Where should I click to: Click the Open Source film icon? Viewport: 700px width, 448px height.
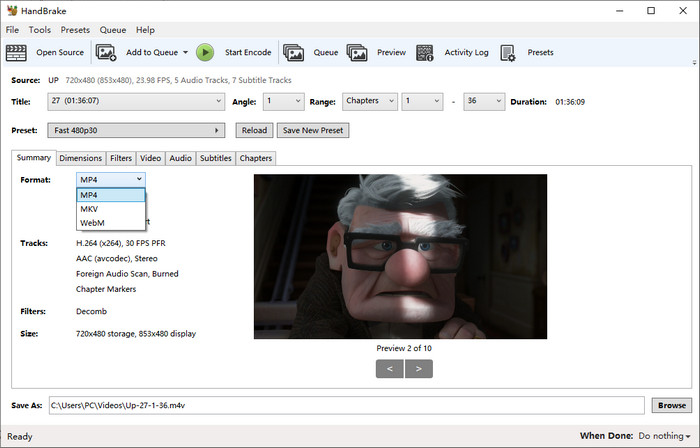coord(17,52)
